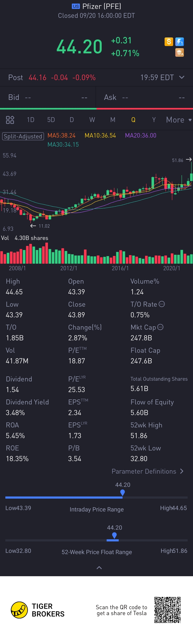
Task: Select the Y yearly chart tab
Action: point(154,120)
